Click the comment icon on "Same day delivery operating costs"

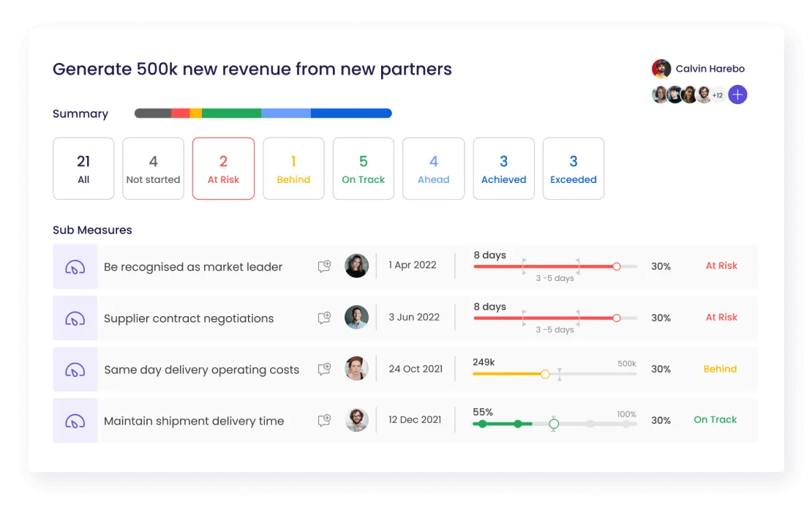pyautogui.click(x=324, y=369)
